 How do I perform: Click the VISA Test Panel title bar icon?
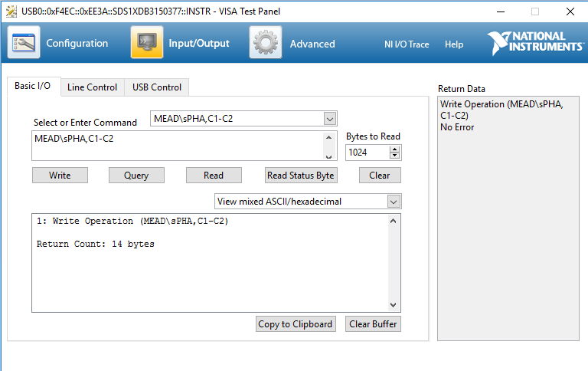click(x=11, y=11)
